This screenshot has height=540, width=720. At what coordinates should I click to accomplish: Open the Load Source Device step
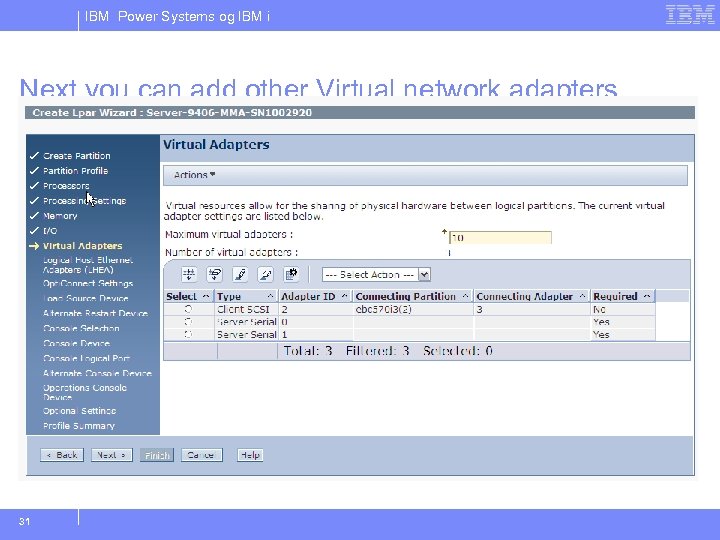click(85, 298)
